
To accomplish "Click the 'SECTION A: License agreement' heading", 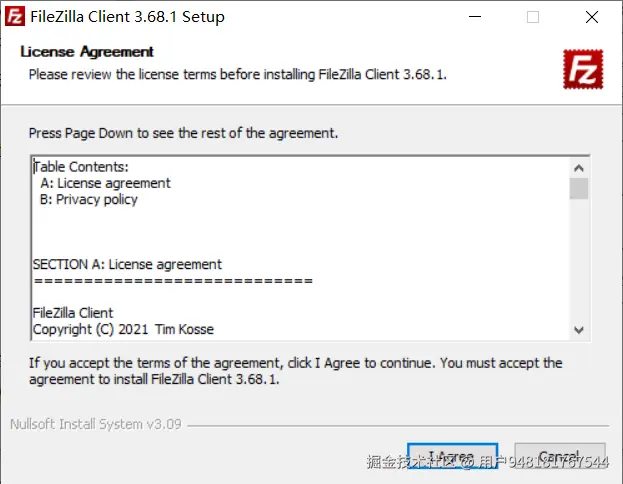I will click(x=127, y=264).
